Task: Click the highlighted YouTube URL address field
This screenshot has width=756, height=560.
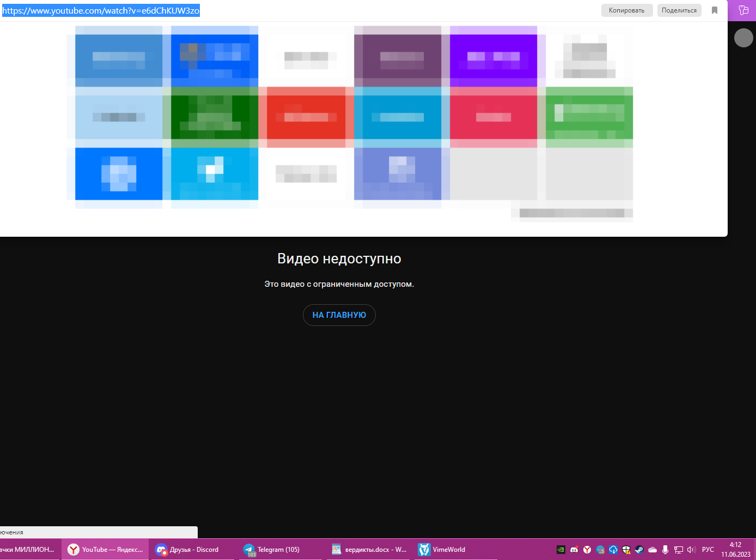Action: [101, 11]
